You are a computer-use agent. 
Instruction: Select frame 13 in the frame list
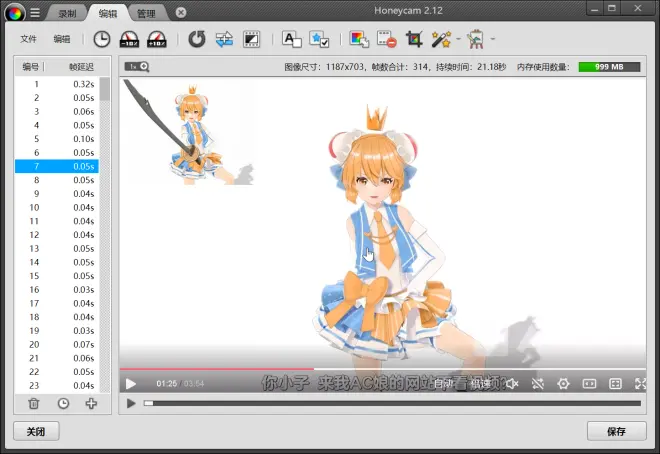[57, 248]
